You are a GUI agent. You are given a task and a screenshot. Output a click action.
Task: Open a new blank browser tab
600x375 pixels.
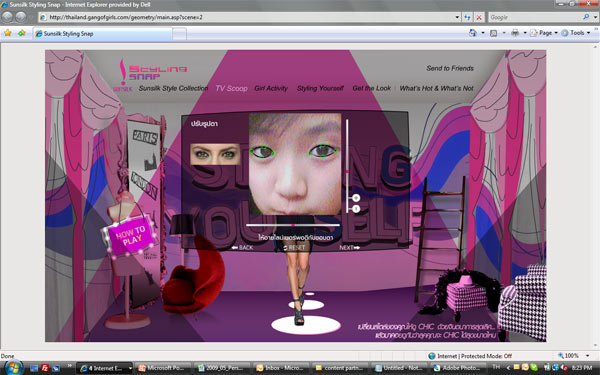click(179, 34)
